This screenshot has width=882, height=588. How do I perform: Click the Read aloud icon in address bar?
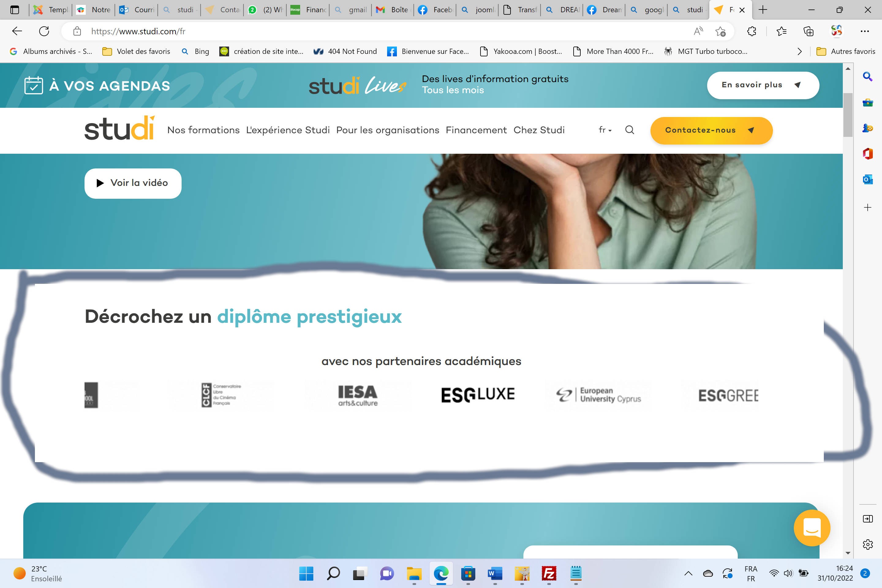tap(698, 31)
